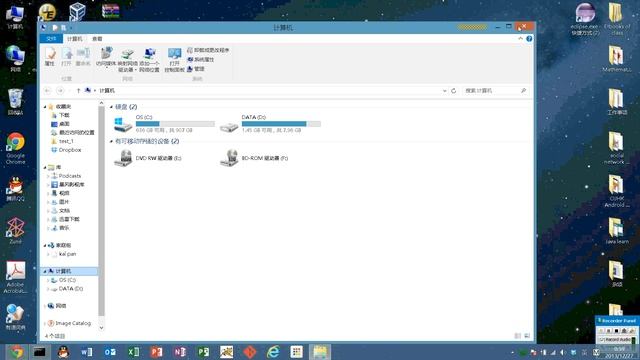Switch to details view at bottom right

(x=518, y=336)
